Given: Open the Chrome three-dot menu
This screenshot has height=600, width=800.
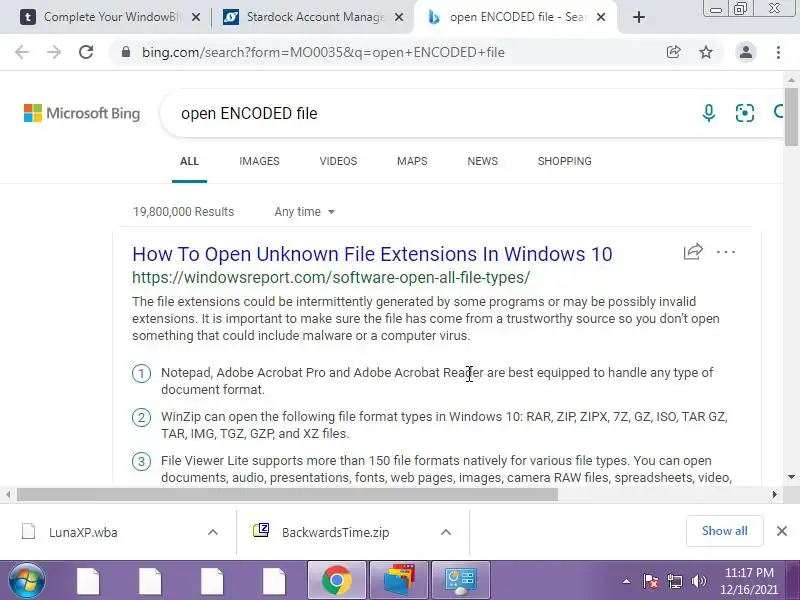Looking at the screenshot, I should [x=778, y=52].
